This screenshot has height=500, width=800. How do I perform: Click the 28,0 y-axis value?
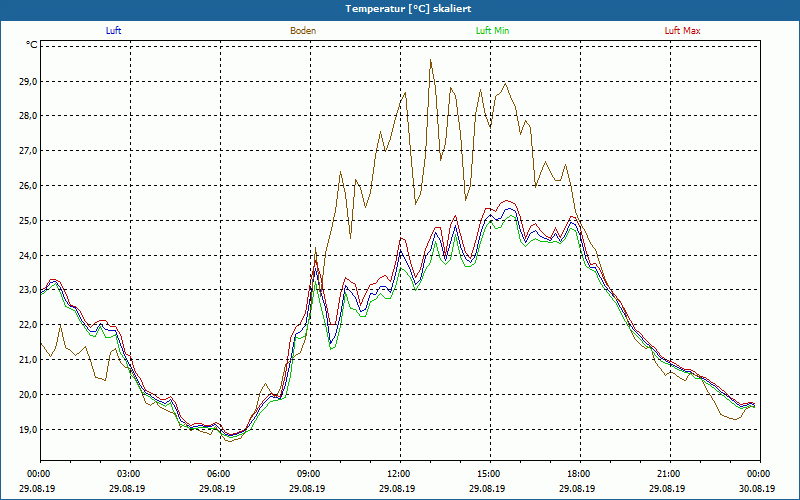28,116
